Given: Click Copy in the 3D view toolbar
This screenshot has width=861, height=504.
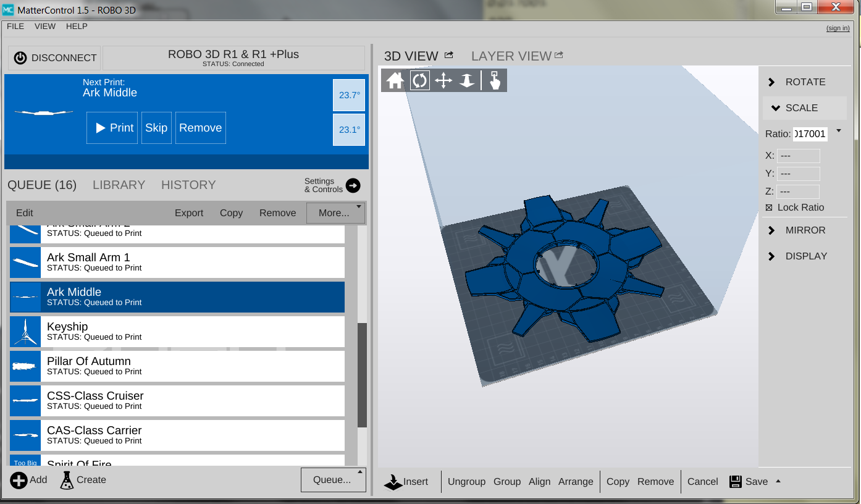Looking at the screenshot, I should pos(618,482).
